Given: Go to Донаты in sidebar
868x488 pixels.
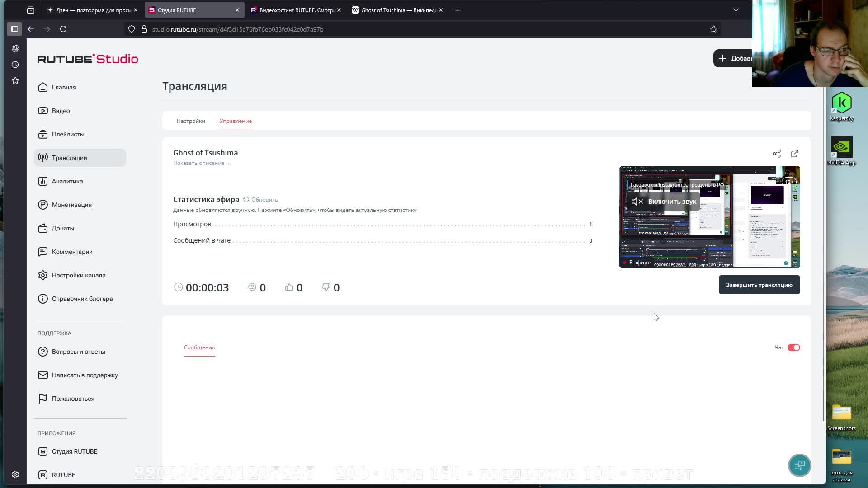Looking at the screenshot, I should [63, 228].
